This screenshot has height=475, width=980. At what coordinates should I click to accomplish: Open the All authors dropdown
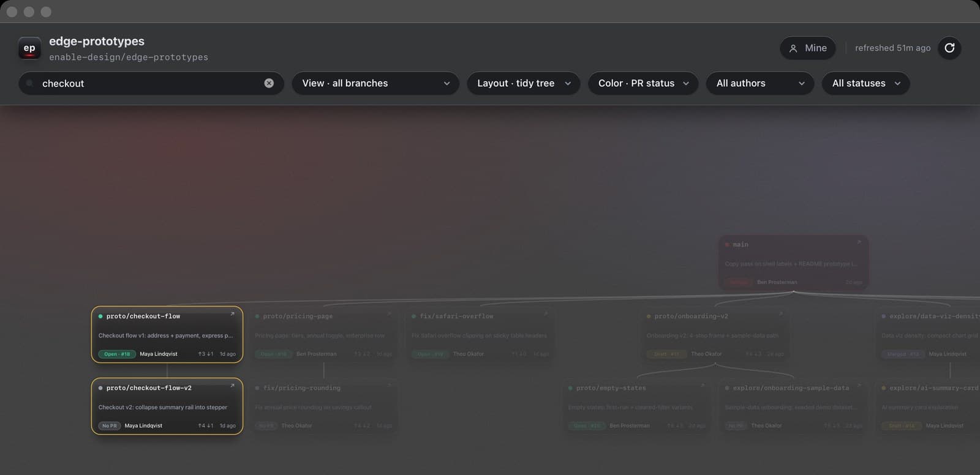point(760,83)
